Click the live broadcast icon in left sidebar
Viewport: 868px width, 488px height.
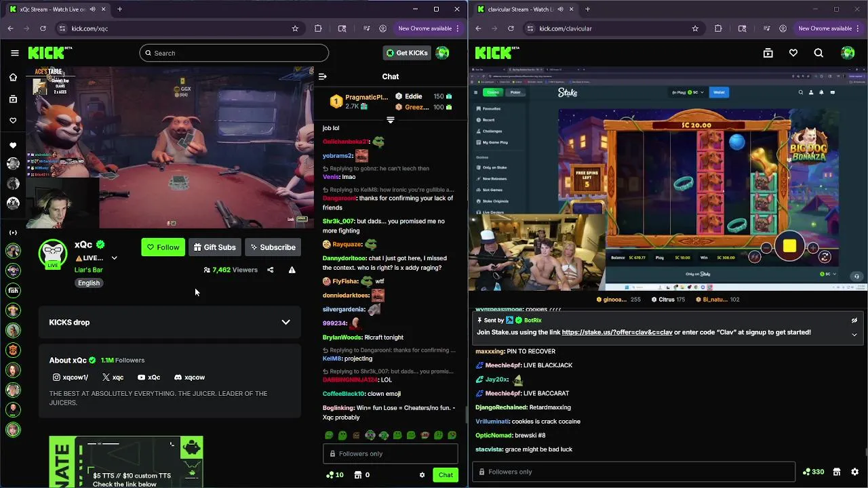13,232
